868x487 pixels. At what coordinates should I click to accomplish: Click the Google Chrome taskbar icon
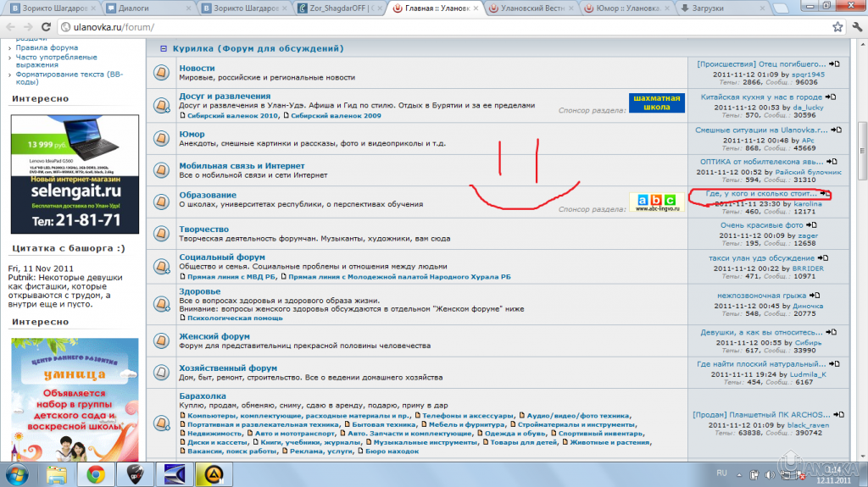click(x=96, y=475)
